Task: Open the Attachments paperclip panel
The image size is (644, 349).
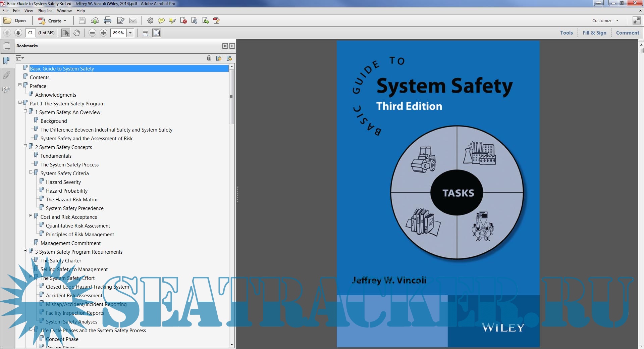Action: point(6,75)
